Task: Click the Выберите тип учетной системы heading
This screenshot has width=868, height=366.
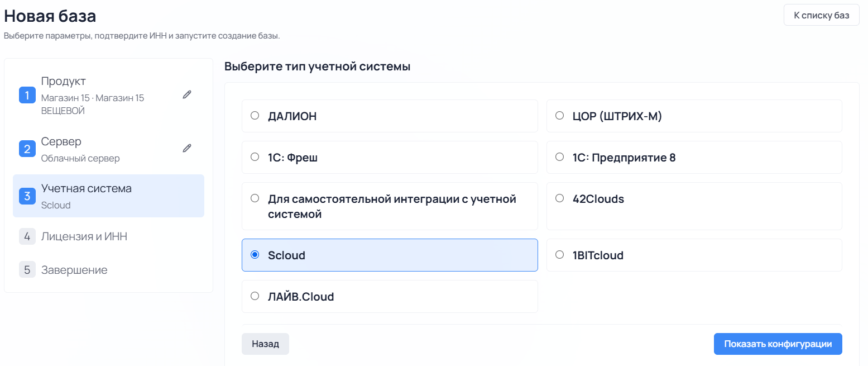Action: [x=318, y=66]
